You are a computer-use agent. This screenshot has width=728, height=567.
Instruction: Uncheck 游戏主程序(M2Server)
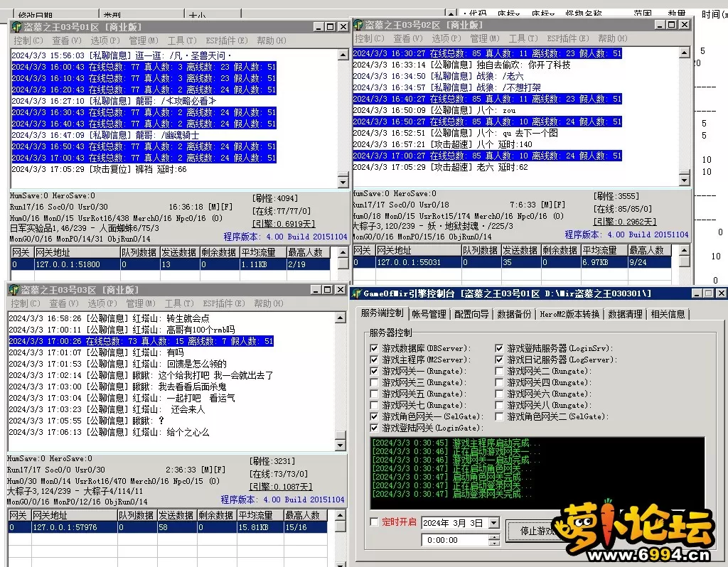click(374, 360)
